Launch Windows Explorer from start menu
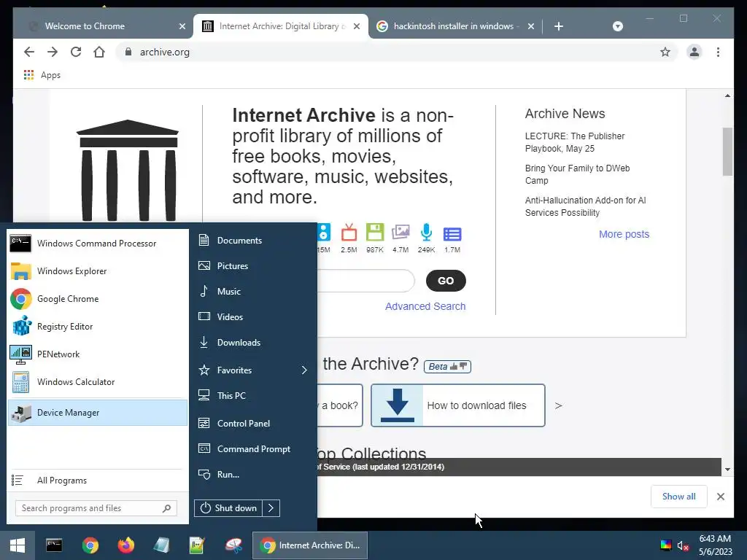The height and width of the screenshot is (560, 747). coord(98,271)
